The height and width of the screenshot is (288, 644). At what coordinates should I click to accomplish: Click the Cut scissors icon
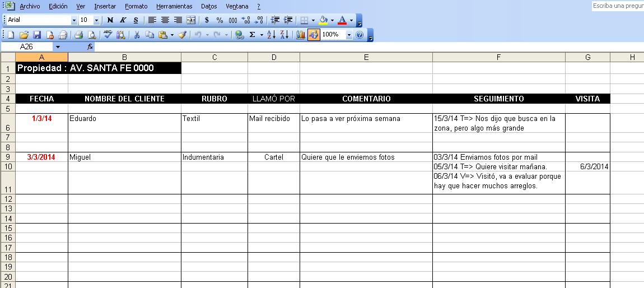coord(137,35)
